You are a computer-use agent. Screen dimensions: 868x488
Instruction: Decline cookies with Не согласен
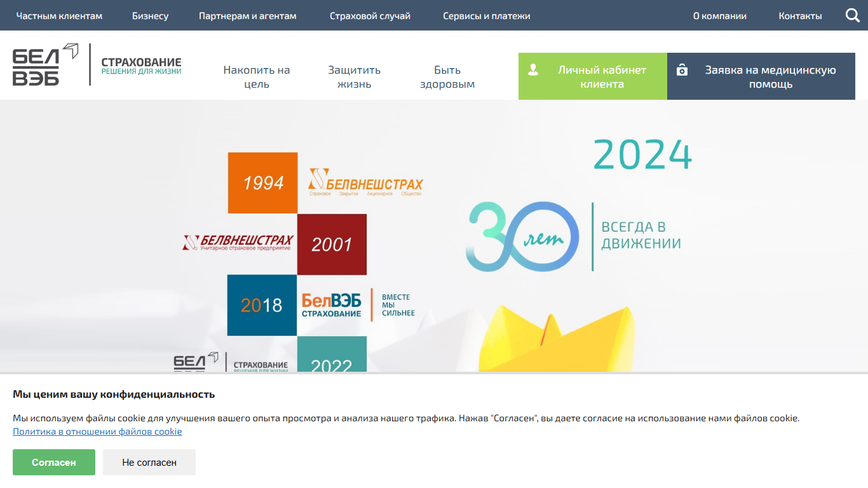149,462
